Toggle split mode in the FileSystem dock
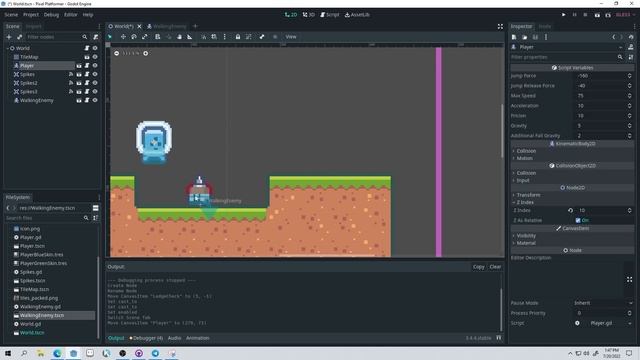640x360 pixels. click(x=96, y=208)
